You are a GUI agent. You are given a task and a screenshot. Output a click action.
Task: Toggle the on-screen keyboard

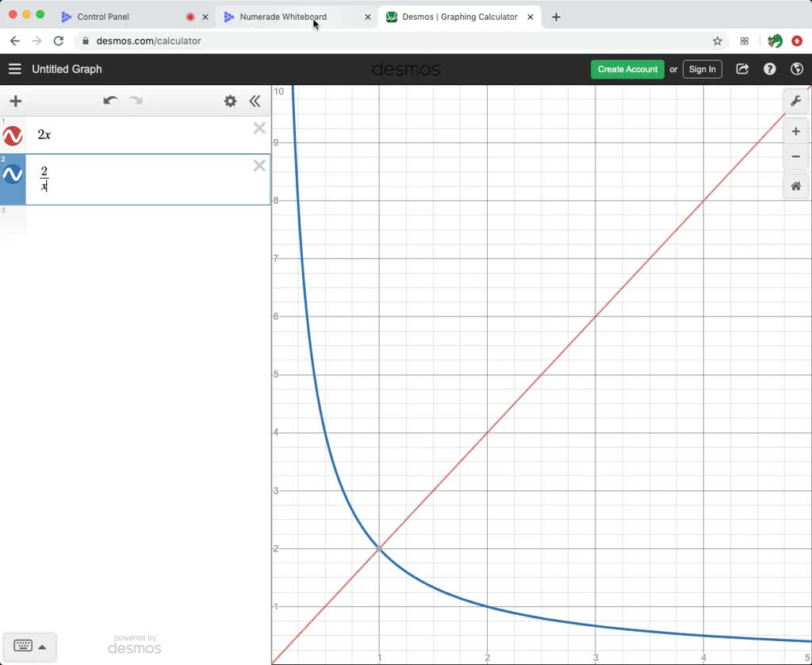click(x=24, y=646)
